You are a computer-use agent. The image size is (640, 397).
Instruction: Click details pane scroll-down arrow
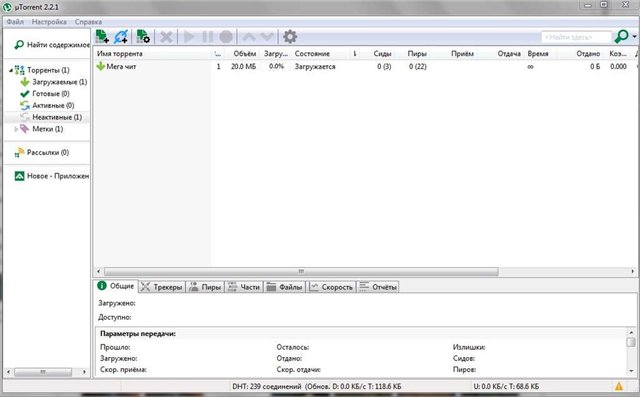click(631, 371)
